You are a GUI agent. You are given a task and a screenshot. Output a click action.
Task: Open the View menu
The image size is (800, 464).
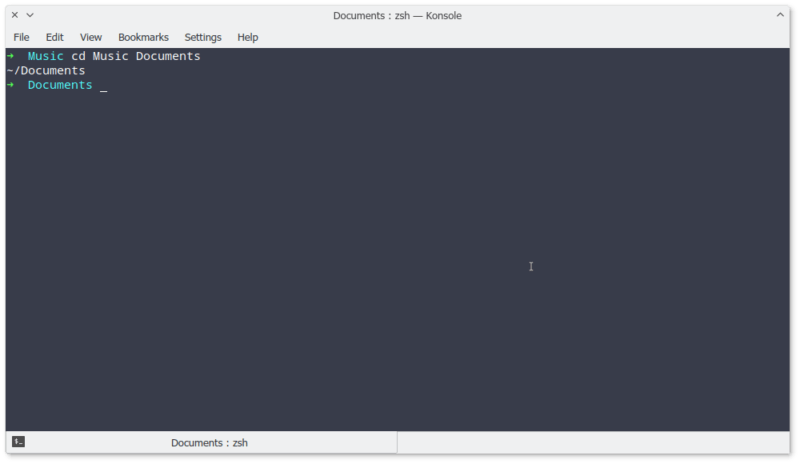tap(91, 37)
